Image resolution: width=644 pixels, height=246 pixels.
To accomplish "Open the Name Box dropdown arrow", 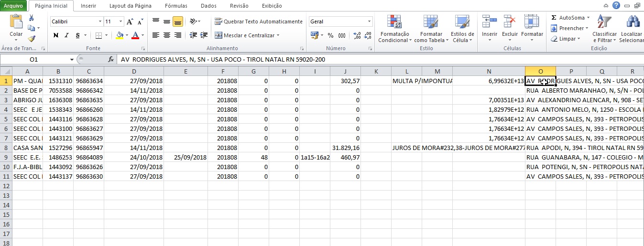I will point(72,60).
